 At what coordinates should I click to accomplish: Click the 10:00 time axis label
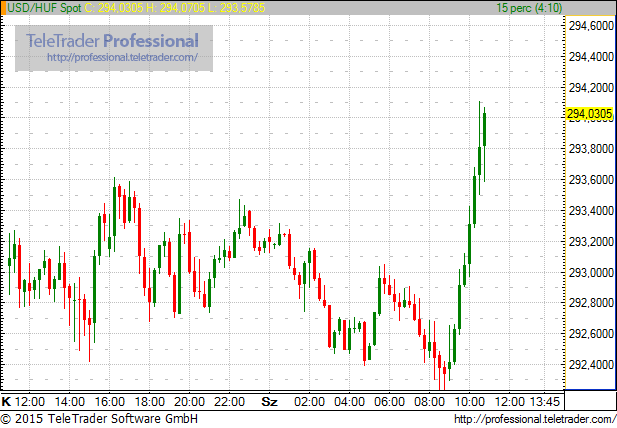(470, 402)
